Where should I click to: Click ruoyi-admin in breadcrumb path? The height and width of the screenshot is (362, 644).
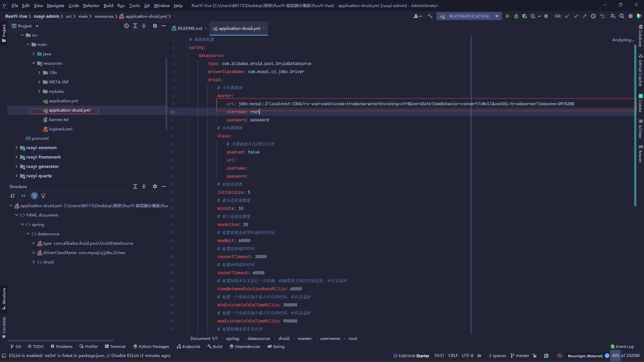pyautogui.click(x=46, y=16)
